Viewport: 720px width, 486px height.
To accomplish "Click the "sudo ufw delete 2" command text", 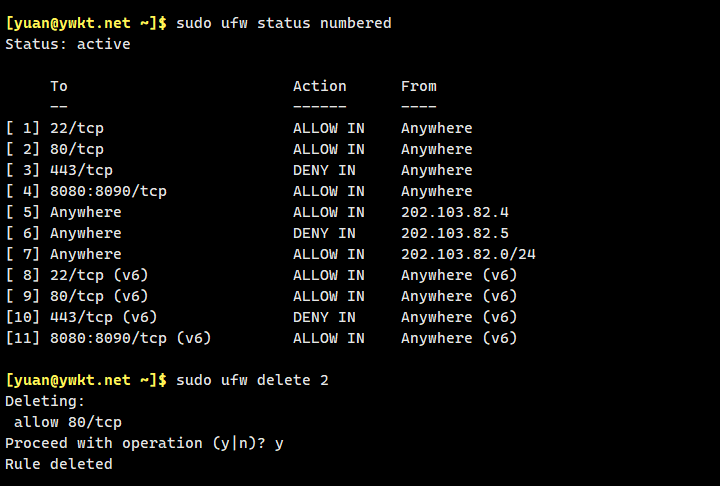I will tap(252, 380).
